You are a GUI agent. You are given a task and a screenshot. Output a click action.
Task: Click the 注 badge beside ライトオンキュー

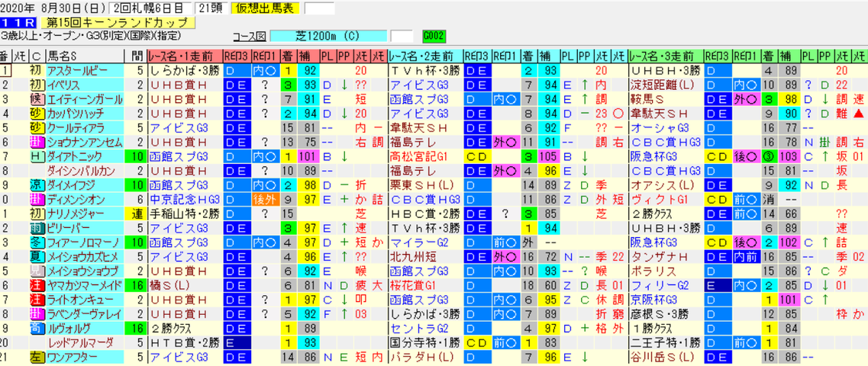click(37, 300)
